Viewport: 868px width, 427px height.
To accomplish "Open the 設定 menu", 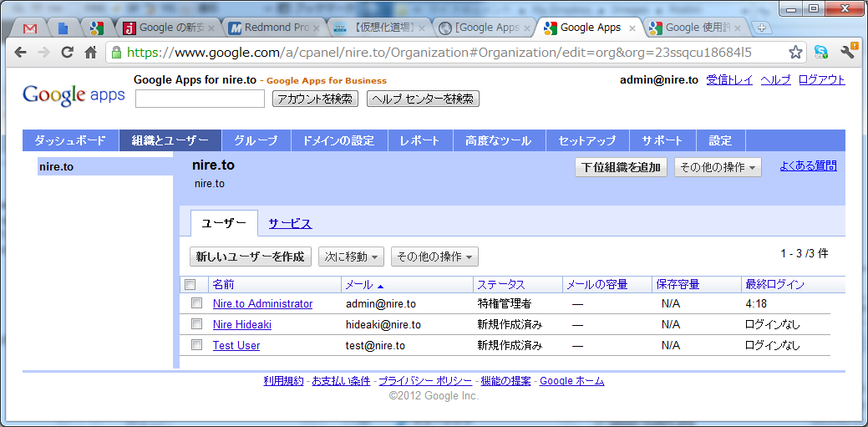I will (721, 140).
